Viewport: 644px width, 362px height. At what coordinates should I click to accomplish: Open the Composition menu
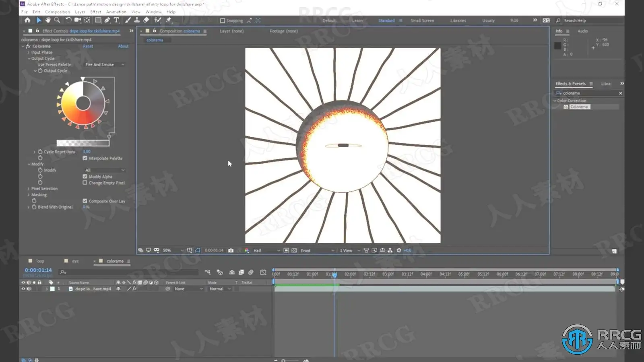tap(58, 12)
